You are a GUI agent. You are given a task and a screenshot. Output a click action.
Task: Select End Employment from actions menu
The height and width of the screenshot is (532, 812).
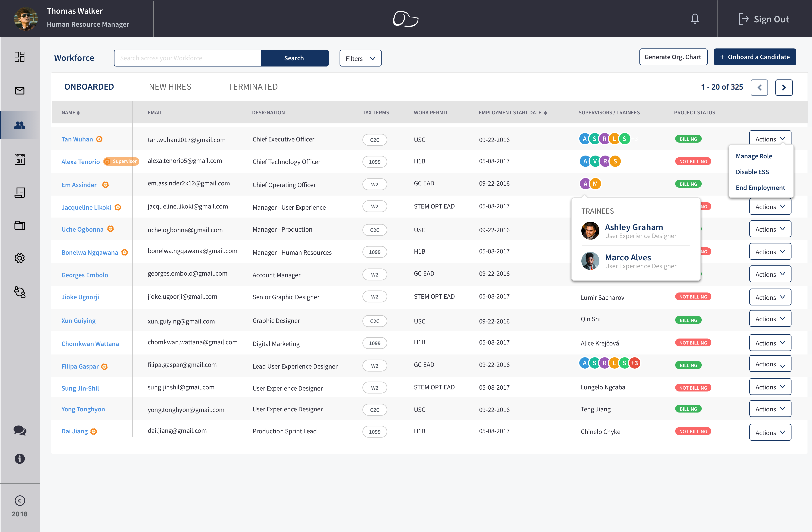coord(760,187)
